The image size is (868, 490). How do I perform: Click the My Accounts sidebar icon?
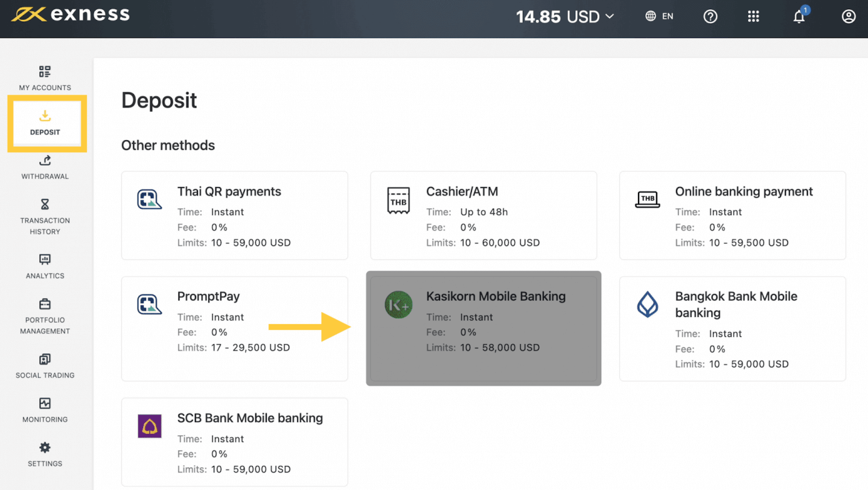[x=45, y=72]
